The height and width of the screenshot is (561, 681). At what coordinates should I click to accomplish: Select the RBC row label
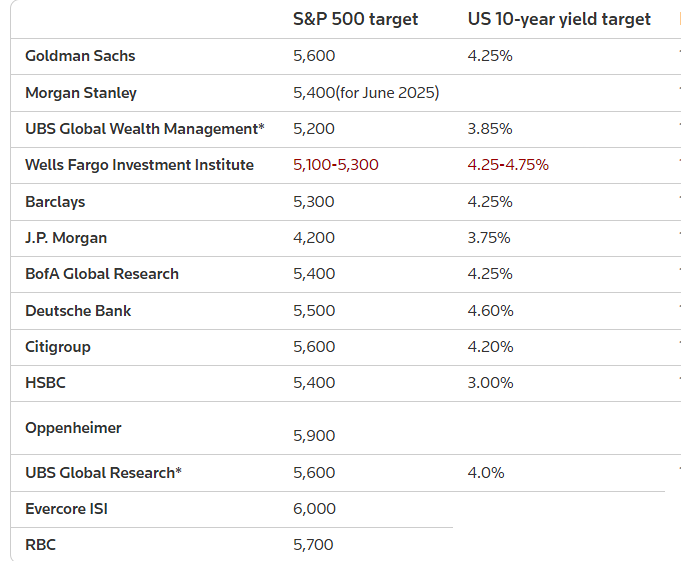point(40,545)
